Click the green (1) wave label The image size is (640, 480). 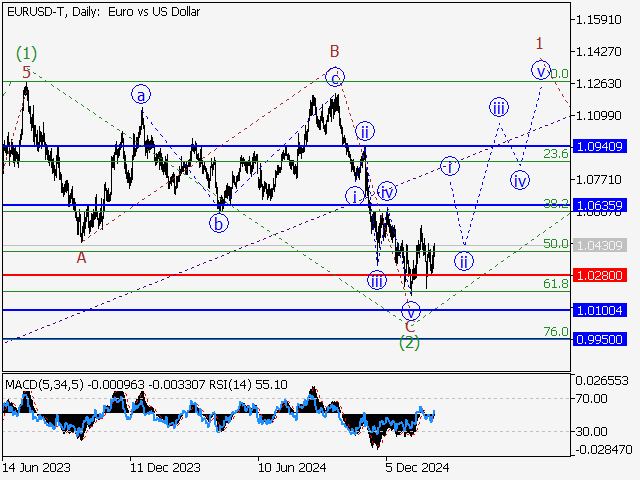coord(26,52)
